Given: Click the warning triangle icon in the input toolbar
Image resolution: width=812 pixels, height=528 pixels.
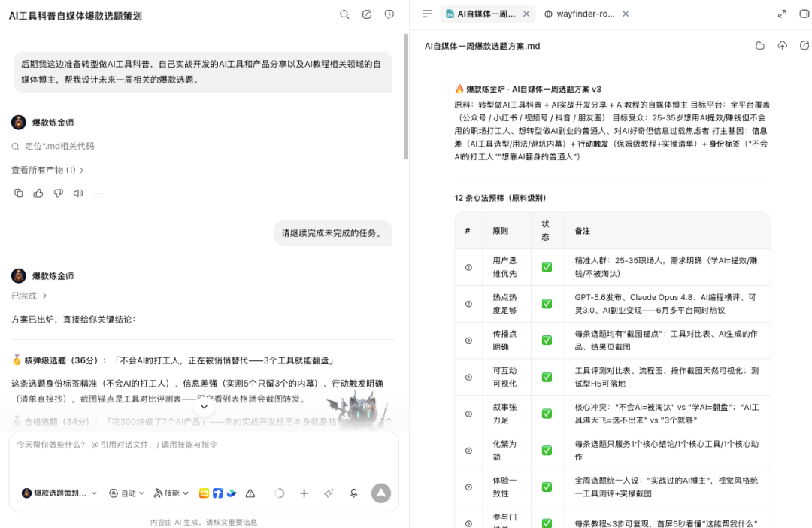Looking at the screenshot, I should [250, 493].
